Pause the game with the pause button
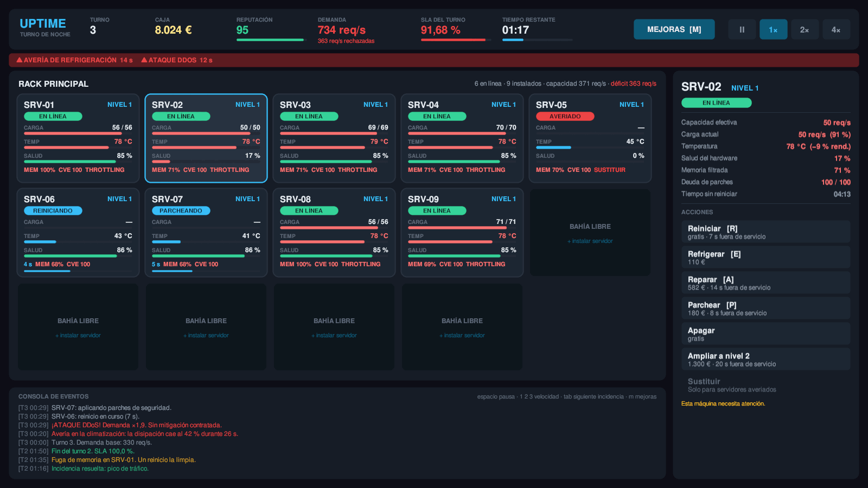 tap(742, 29)
